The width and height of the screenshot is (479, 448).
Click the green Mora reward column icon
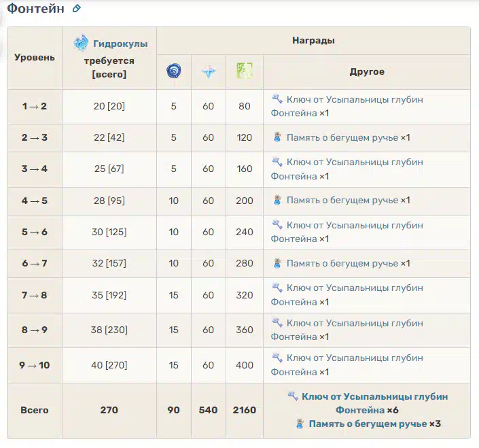[x=245, y=71]
